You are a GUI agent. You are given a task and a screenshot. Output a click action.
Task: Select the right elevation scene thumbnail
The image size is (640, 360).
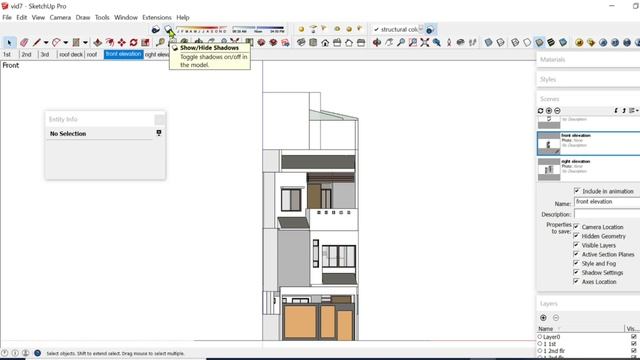click(549, 169)
